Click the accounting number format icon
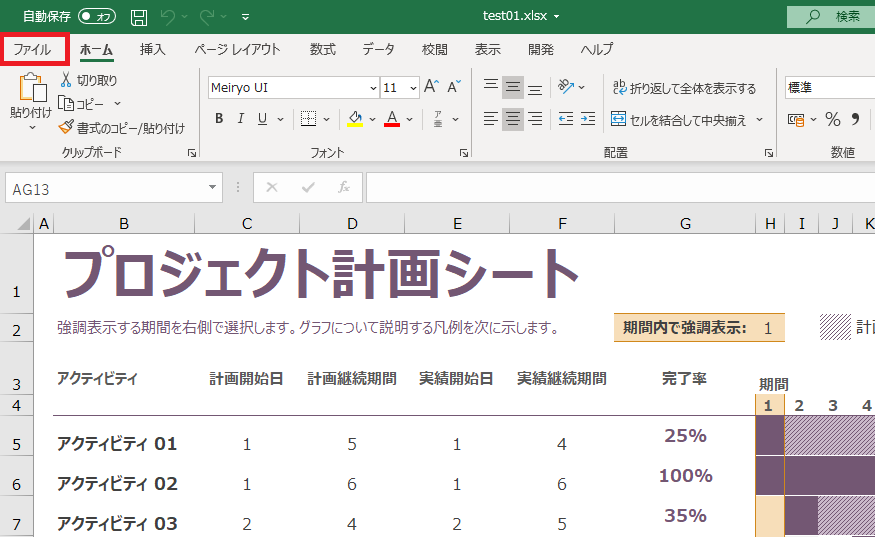 pos(795,119)
